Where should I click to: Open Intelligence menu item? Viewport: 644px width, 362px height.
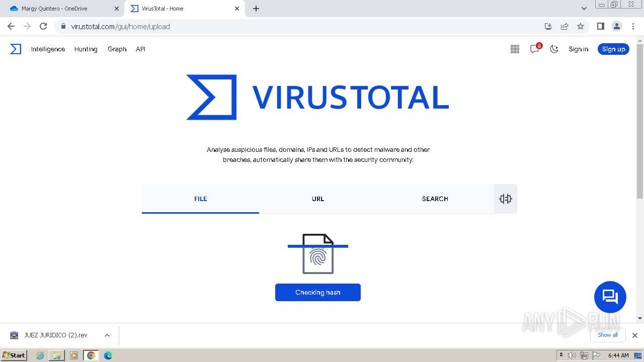(48, 49)
